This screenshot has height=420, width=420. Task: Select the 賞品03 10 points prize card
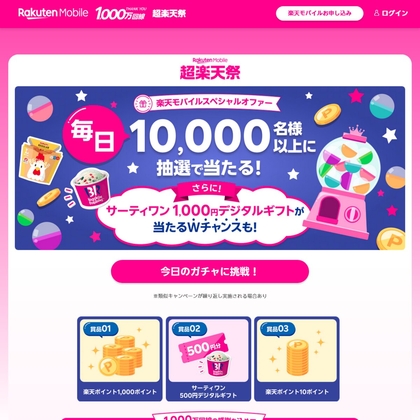297,359
